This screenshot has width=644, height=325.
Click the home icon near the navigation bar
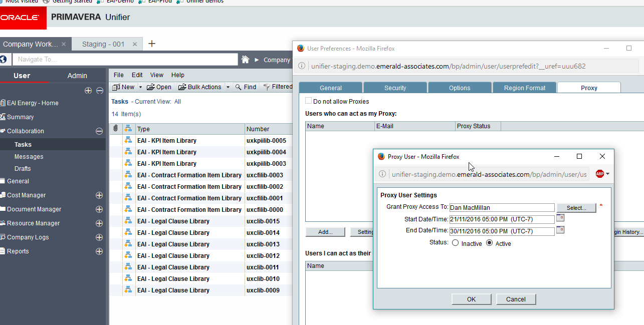245,59
